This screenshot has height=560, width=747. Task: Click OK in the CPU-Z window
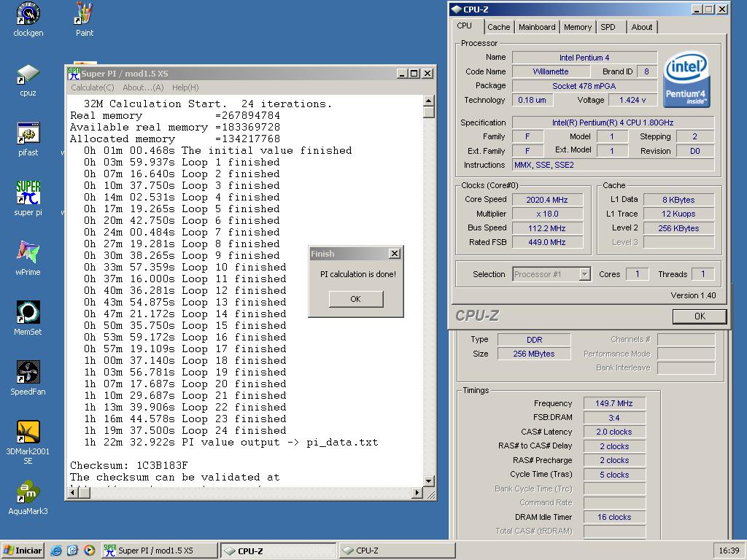[700, 316]
